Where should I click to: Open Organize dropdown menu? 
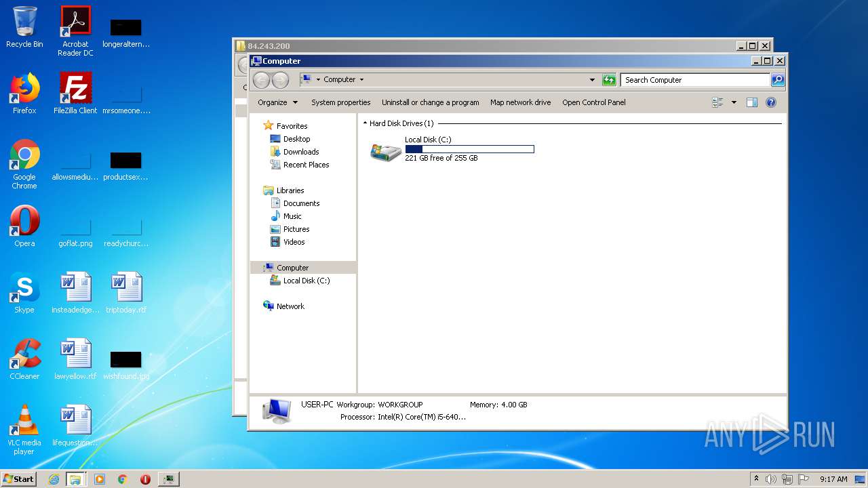tap(277, 102)
